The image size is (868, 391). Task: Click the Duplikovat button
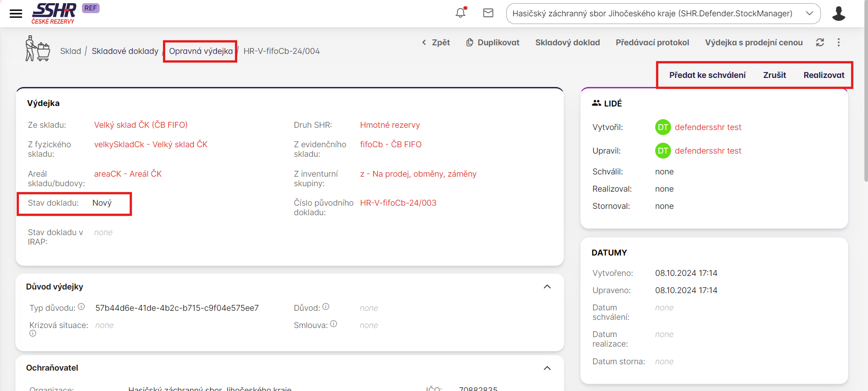493,43
